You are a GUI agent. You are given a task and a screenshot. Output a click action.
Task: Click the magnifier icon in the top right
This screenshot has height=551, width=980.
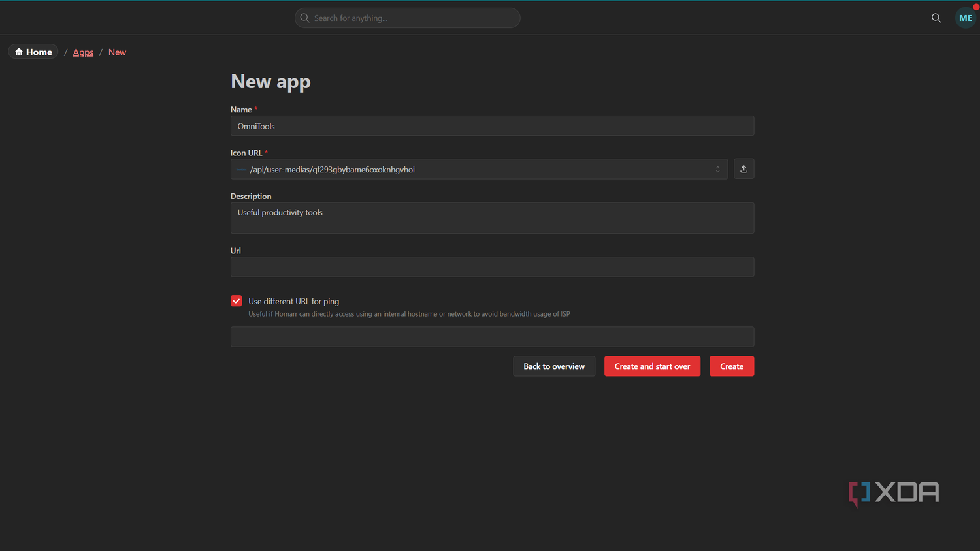936,18
